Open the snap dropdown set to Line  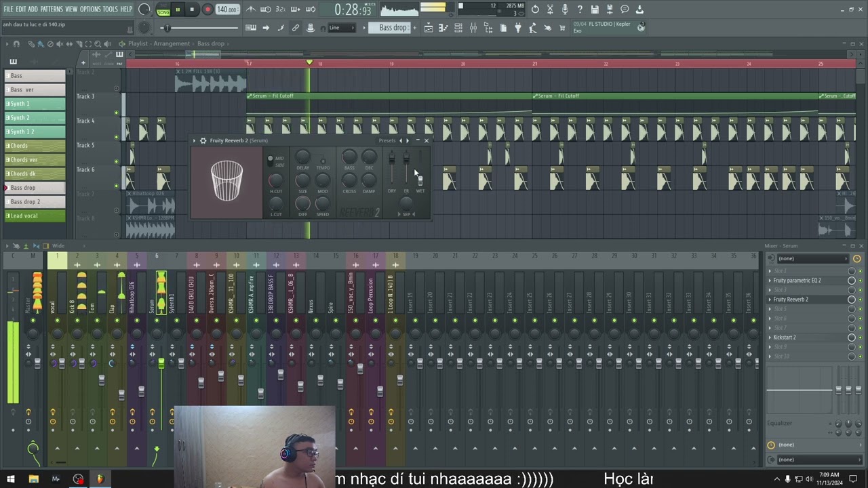[341, 28]
